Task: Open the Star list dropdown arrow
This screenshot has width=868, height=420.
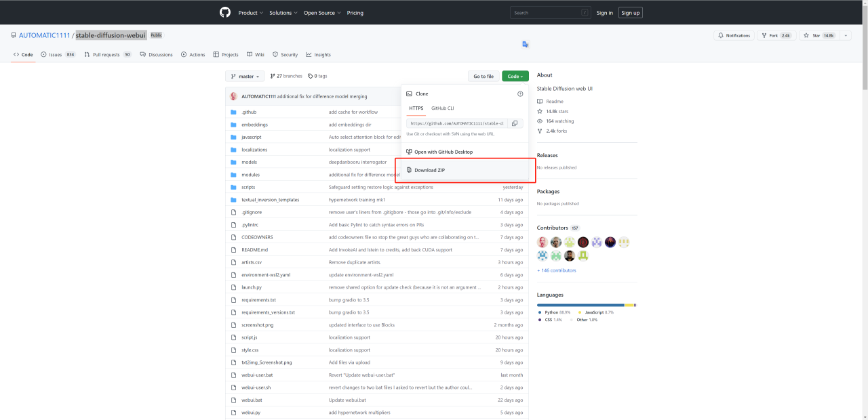Action: tap(845, 35)
